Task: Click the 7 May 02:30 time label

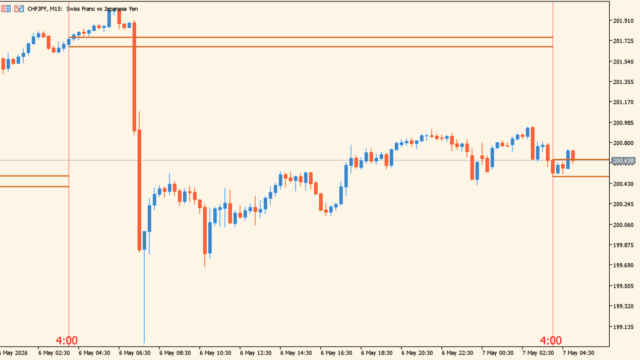Action: (538, 353)
